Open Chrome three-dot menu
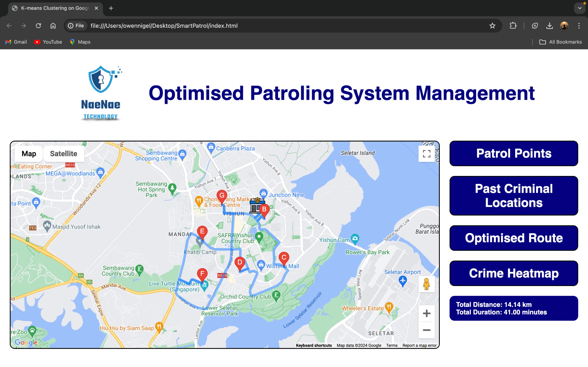Image resolution: width=588 pixels, height=367 pixels. (x=579, y=26)
